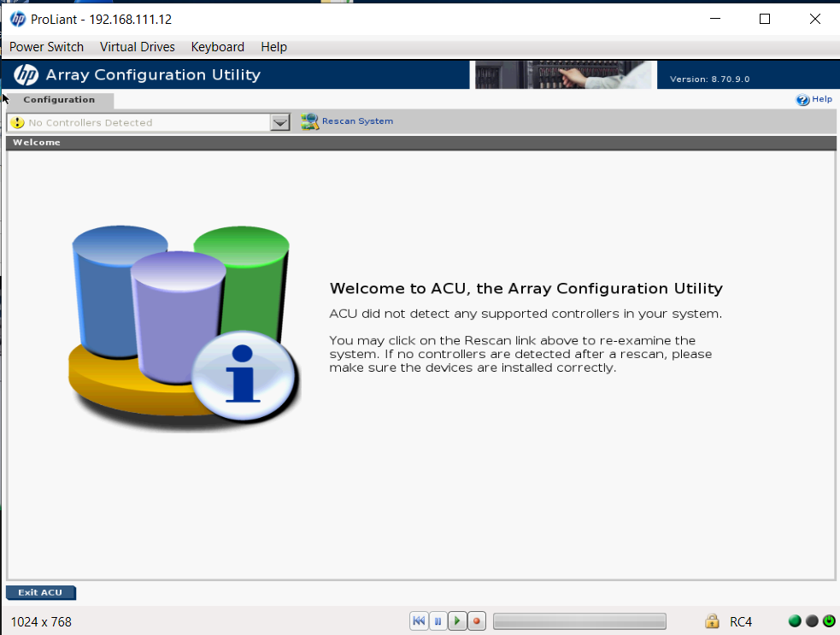Screen dimensions: 840x635
Task: Click the 1024 x 768 resolution text
Action: coord(41,621)
